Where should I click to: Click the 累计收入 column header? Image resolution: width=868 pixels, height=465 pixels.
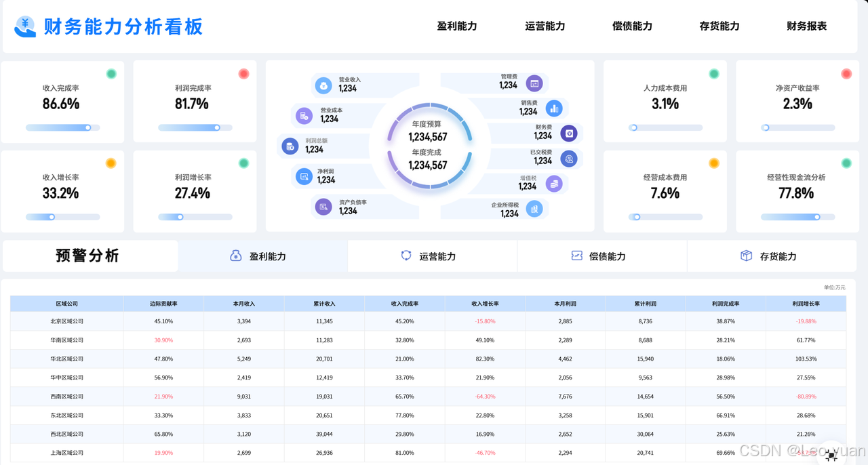[324, 304]
